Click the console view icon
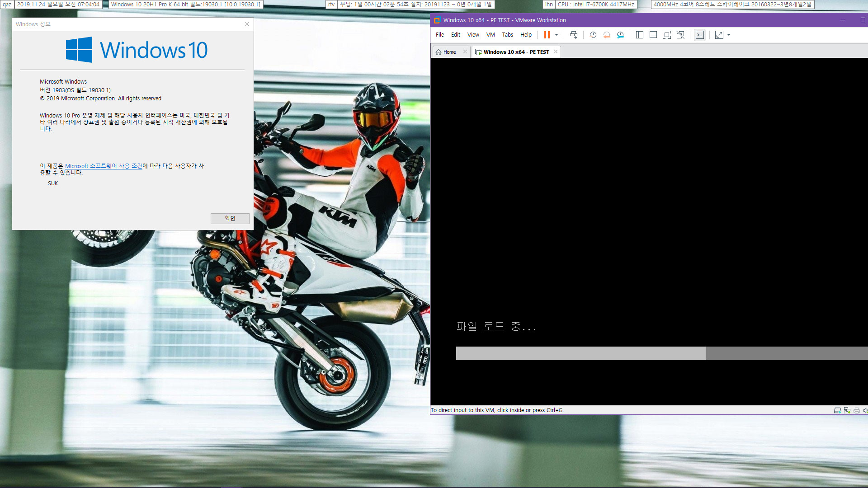 pos(700,35)
